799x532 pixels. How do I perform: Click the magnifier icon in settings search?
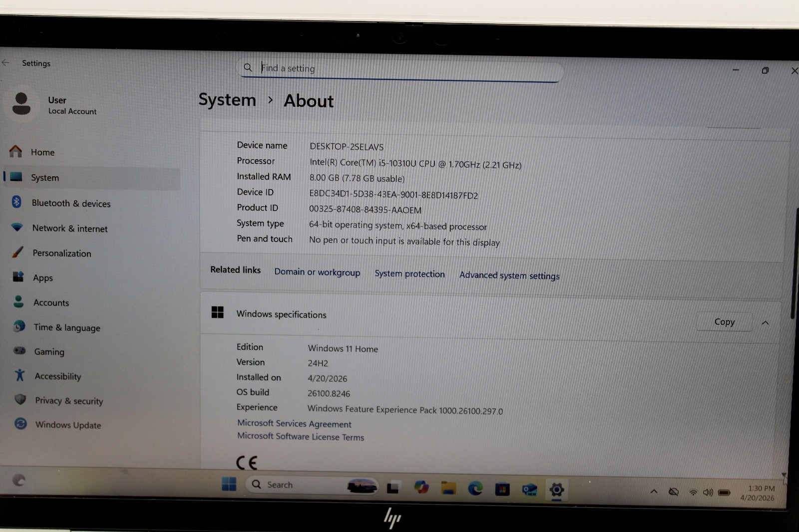pyautogui.click(x=248, y=67)
